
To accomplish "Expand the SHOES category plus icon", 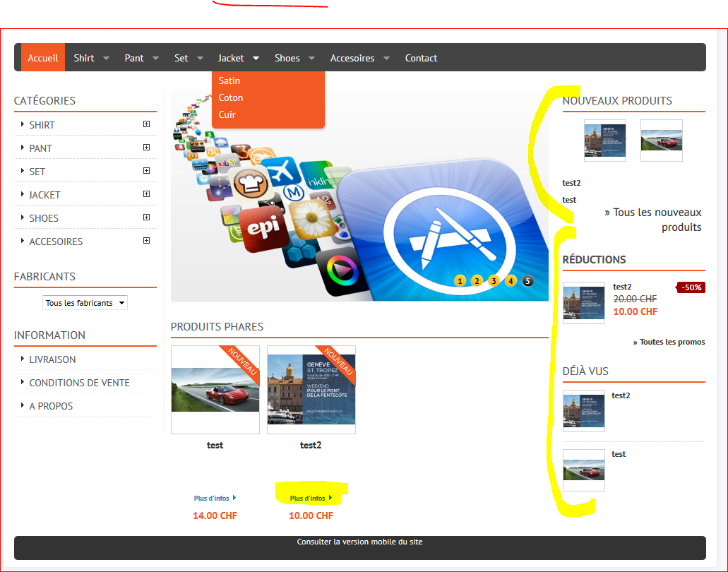I will tap(146, 217).
